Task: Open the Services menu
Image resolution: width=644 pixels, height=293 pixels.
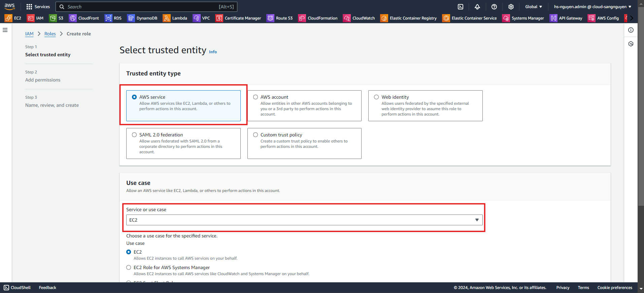Action: [38, 7]
